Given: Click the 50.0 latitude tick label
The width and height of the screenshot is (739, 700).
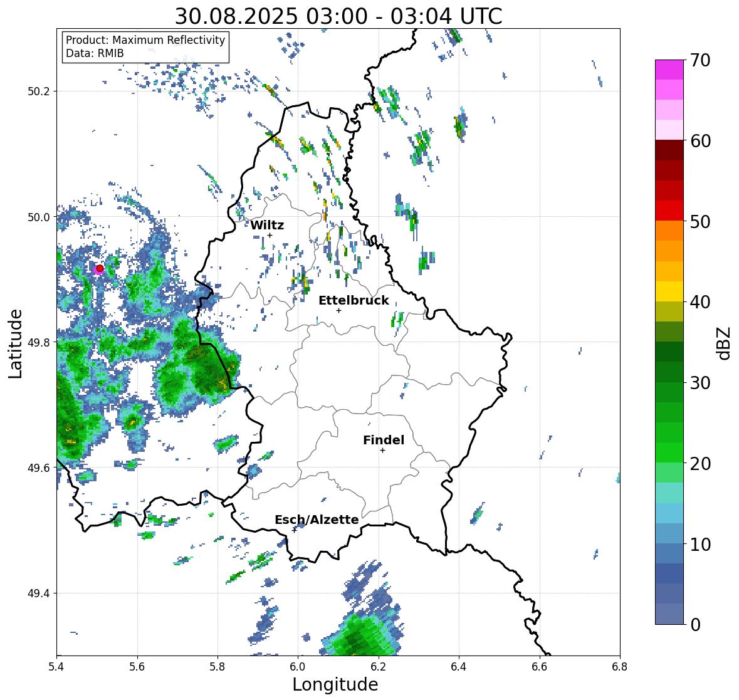Looking at the screenshot, I should (39, 217).
